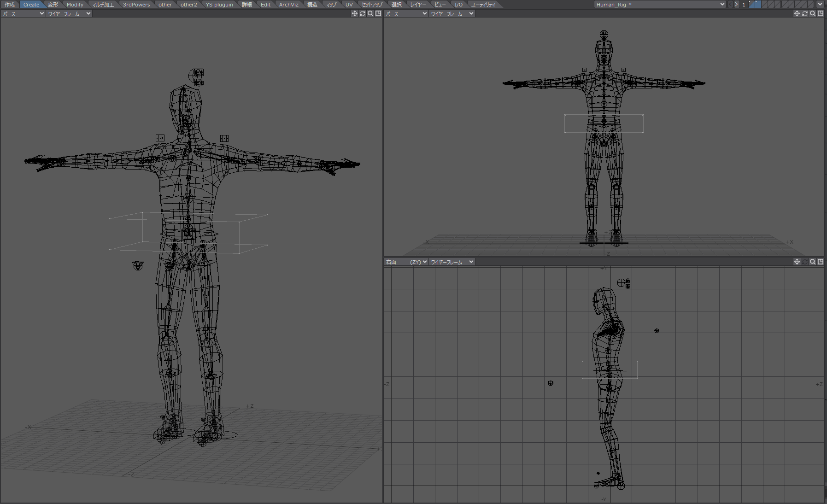Image resolution: width=827 pixels, height=504 pixels.
Task: Click the pan icon in the 右面 (ZY) viewport header
Action: (x=797, y=262)
